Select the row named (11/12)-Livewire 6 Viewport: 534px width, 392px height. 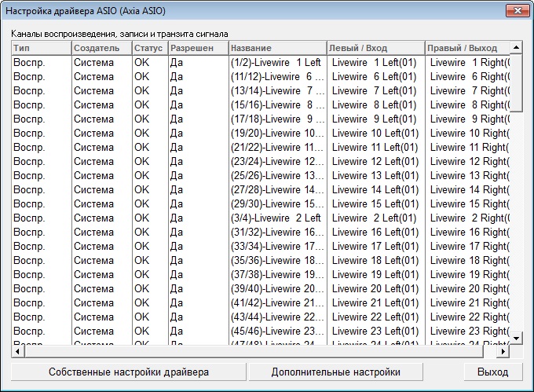[x=261, y=77]
